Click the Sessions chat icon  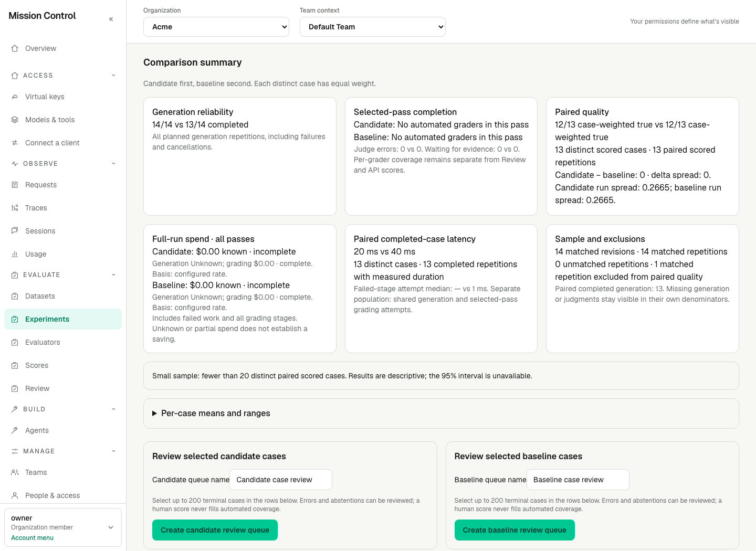click(15, 231)
